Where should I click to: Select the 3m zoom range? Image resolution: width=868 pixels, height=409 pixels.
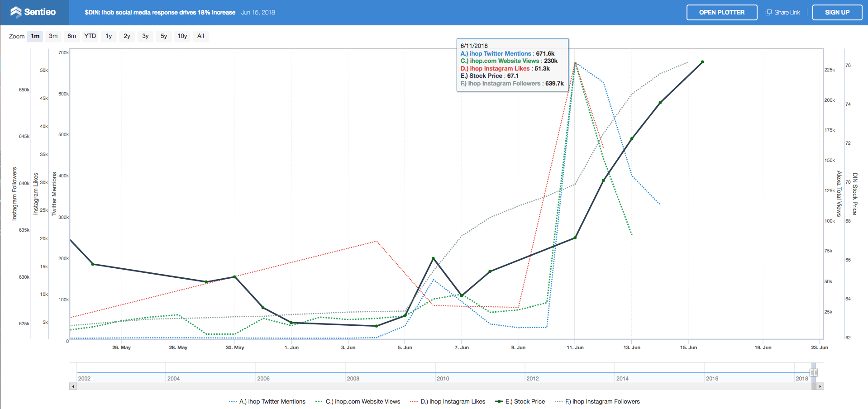coord(53,36)
